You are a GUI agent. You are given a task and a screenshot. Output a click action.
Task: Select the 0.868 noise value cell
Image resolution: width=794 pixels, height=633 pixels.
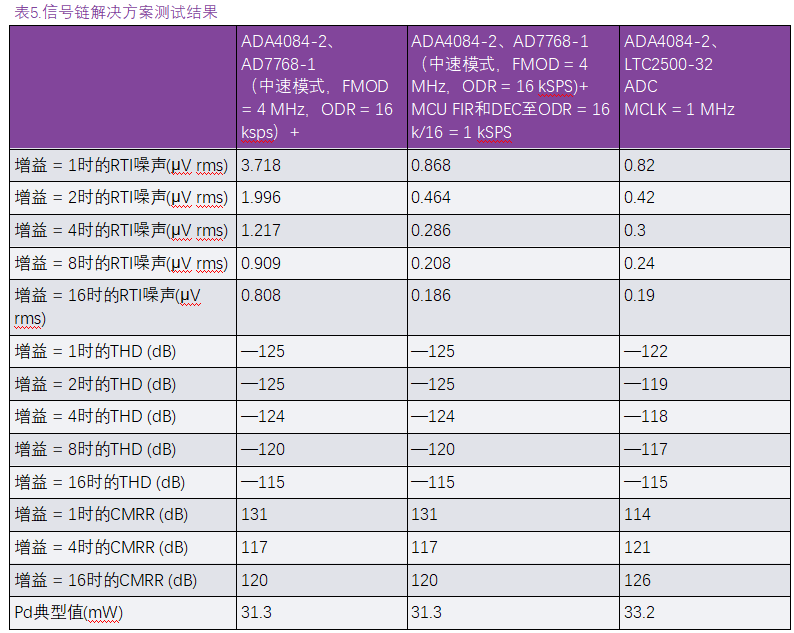pos(431,164)
